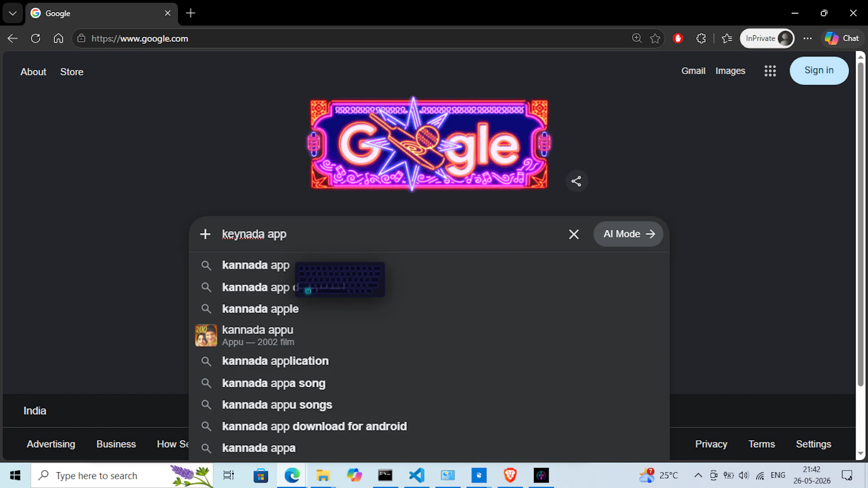The height and width of the screenshot is (488, 868).
Task: Open Google Images link
Action: 730,71
